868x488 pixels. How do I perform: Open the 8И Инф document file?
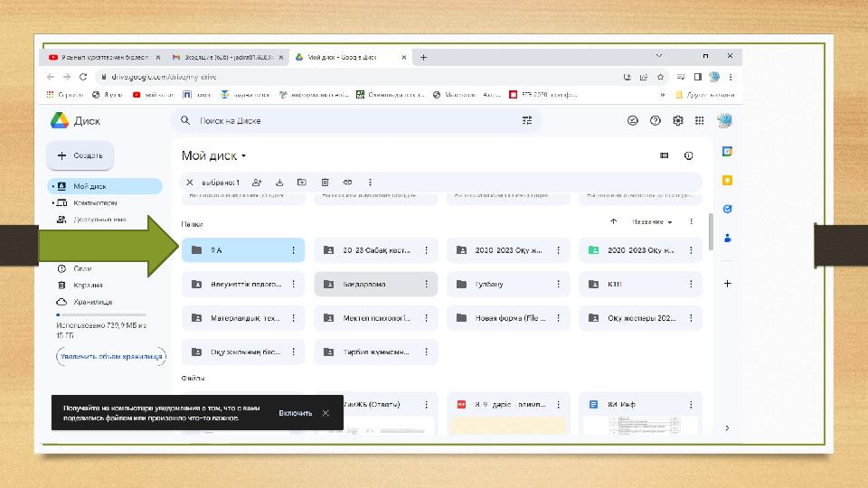click(640, 413)
